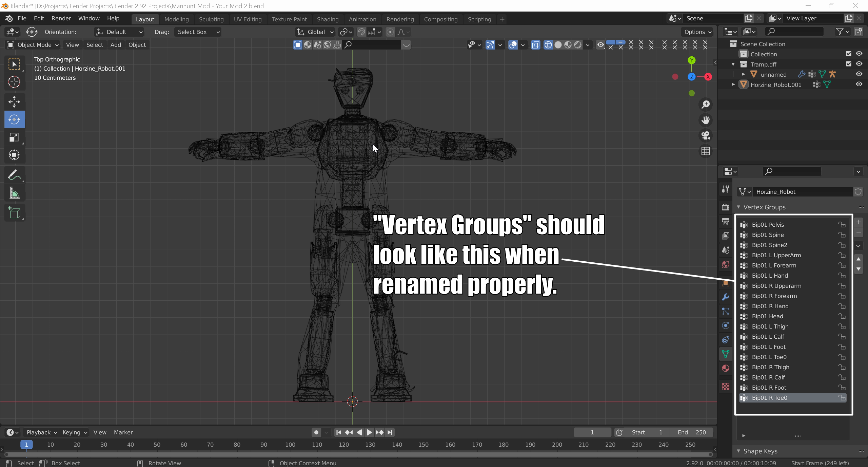Select the 3D Cursor tool
This screenshot has width=868, height=467.
tap(14, 82)
